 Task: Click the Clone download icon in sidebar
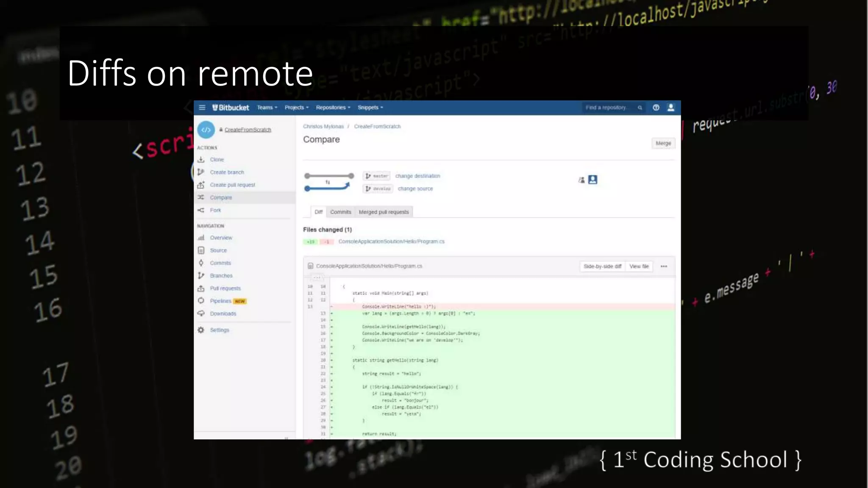coord(201,160)
